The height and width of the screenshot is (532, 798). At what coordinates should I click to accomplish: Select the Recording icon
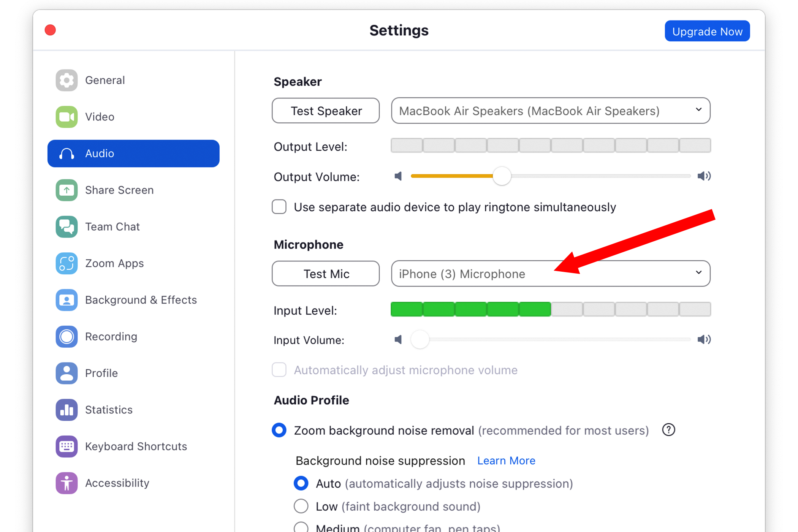tap(66, 336)
